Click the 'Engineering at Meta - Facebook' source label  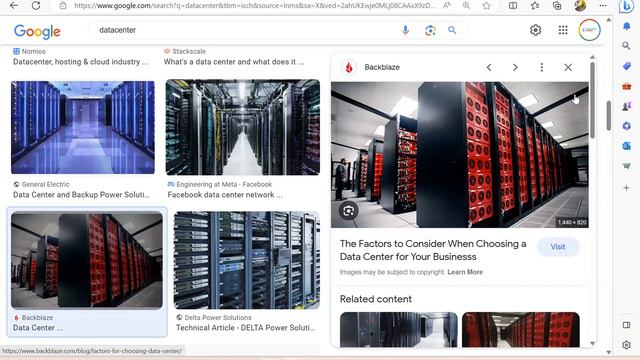click(224, 184)
